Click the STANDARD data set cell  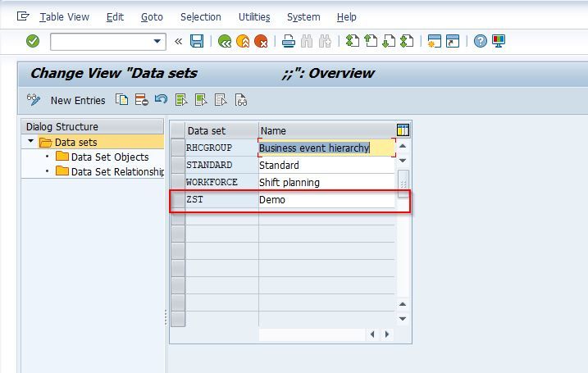click(221, 165)
